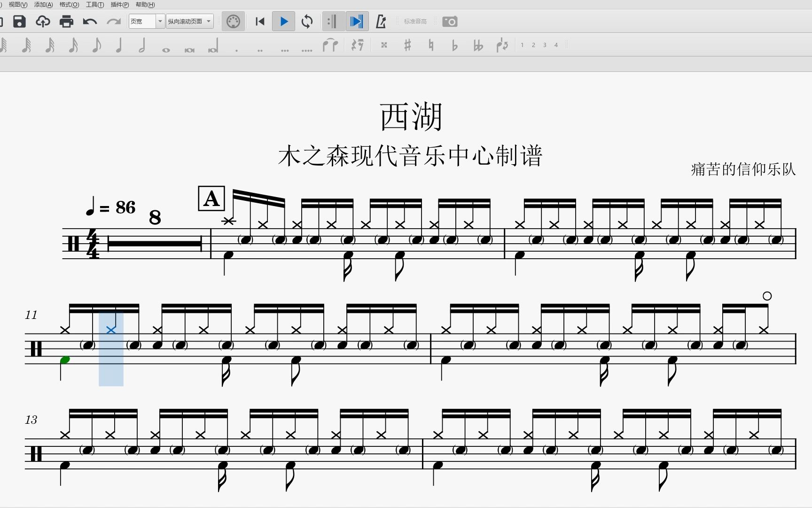812x508 pixels.
Task: Click the save score icon
Action: [19, 21]
